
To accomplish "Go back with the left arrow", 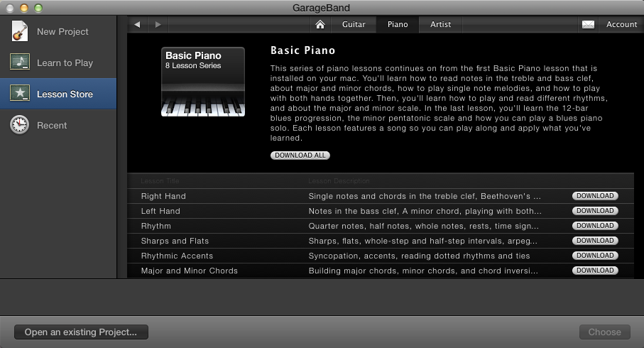I will pyautogui.click(x=137, y=25).
